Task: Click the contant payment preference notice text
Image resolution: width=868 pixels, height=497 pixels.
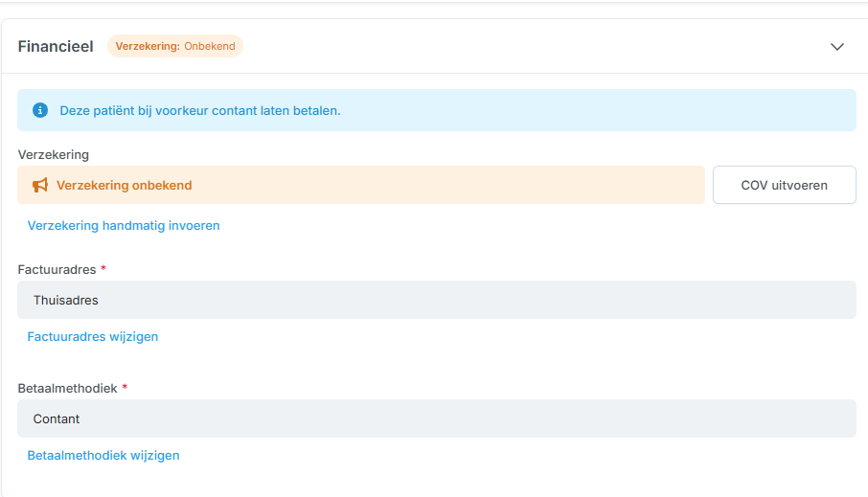Action: [200, 110]
